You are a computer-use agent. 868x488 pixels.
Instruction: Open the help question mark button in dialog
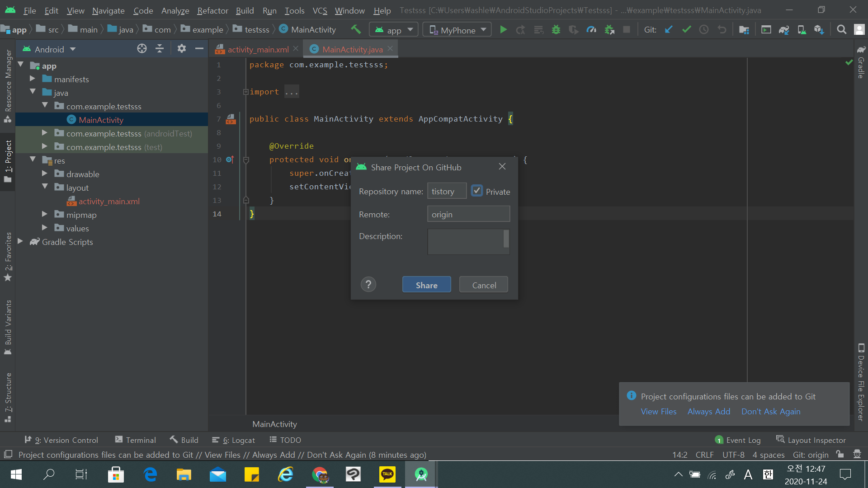click(x=368, y=285)
